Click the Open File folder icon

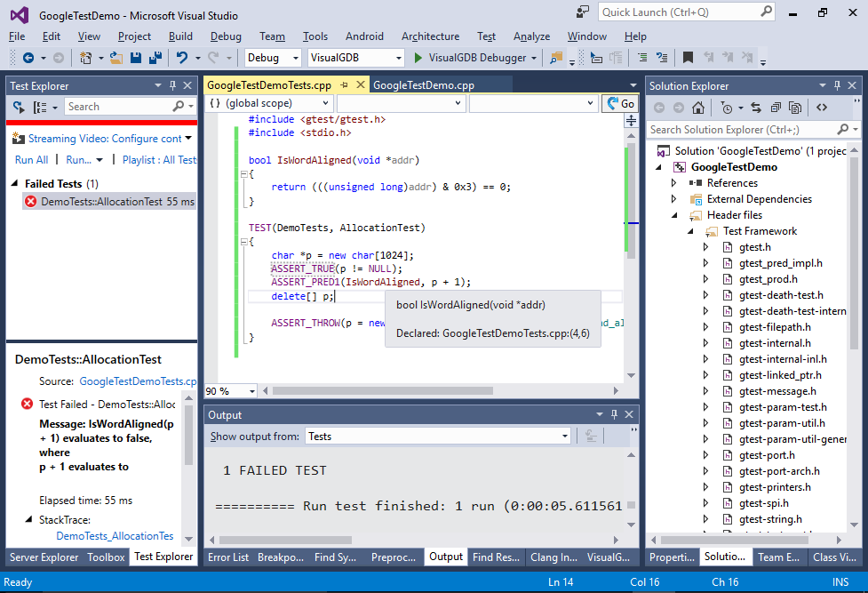(x=116, y=58)
